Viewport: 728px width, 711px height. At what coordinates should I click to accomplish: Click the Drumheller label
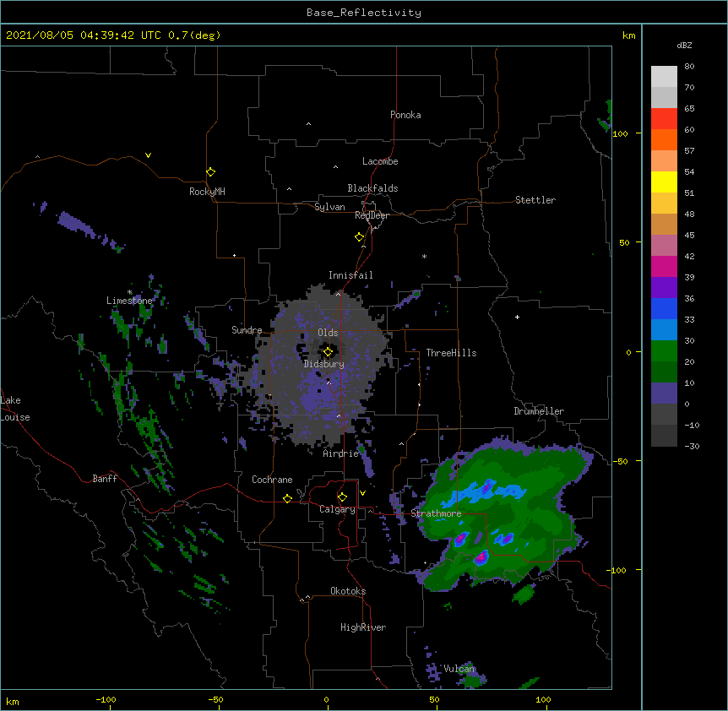[539, 411]
